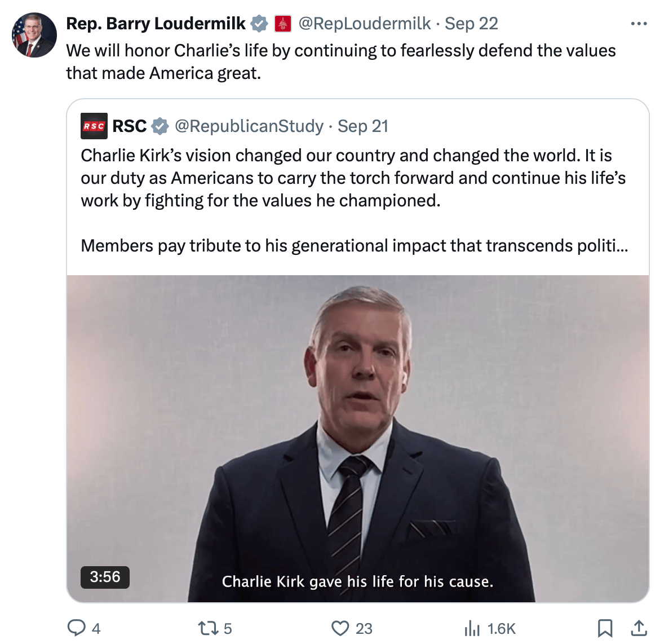Screen dimensions: 664x644
Task: Bookmark this post
Action: pyautogui.click(x=605, y=628)
